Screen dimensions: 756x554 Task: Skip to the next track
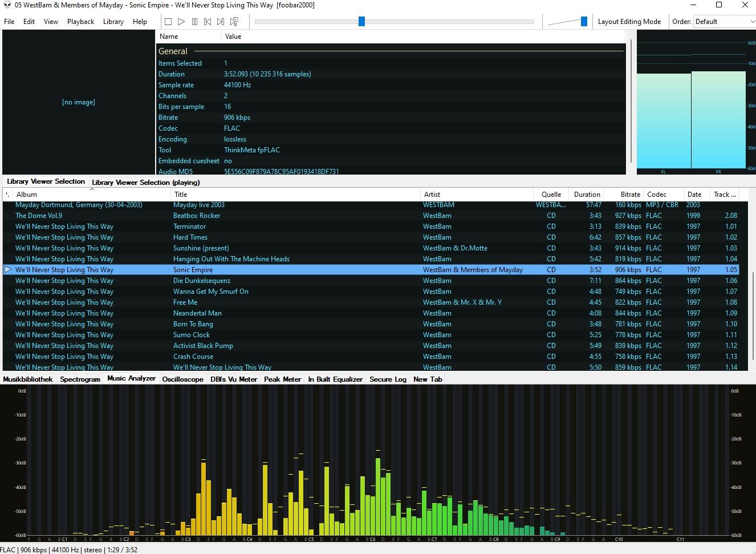[221, 22]
